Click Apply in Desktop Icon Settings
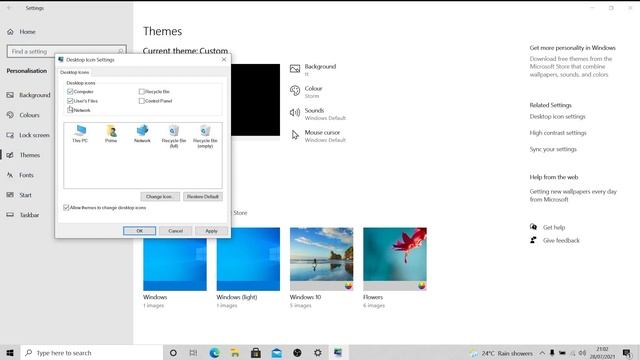 pyautogui.click(x=211, y=231)
